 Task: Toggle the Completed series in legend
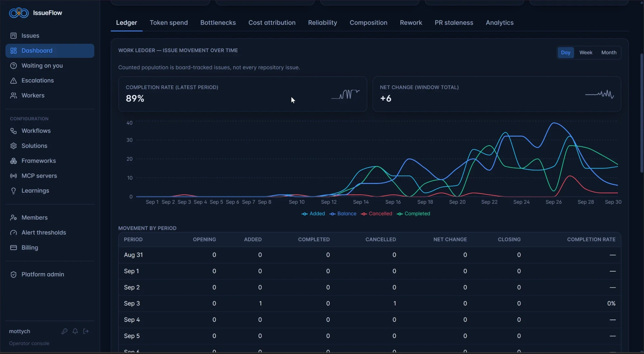pyautogui.click(x=413, y=214)
